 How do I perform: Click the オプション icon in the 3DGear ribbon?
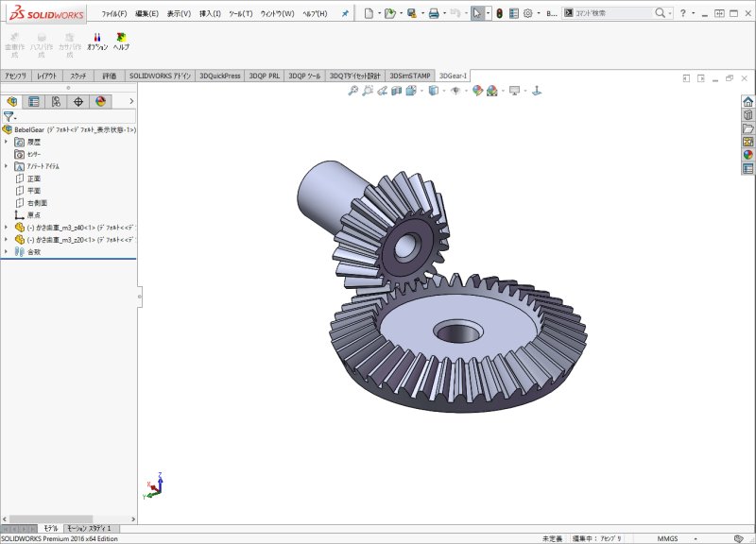coord(97,42)
